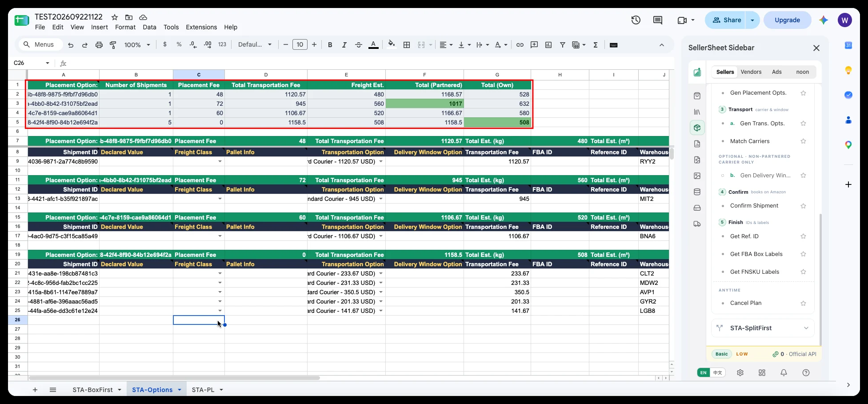The height and width of the screenshot is (404, 868).
Task: Click the Upgrade button
Action: (x=787, y=20)
